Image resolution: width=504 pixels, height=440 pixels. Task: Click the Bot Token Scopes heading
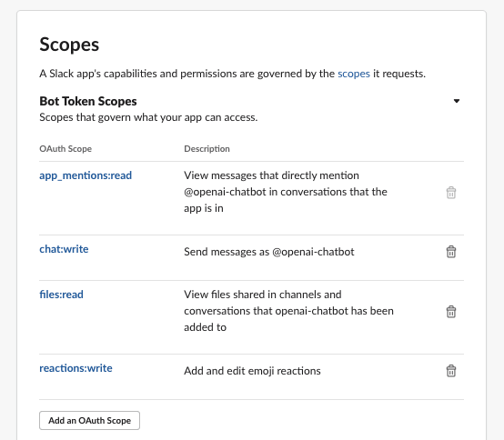point(88,102)
